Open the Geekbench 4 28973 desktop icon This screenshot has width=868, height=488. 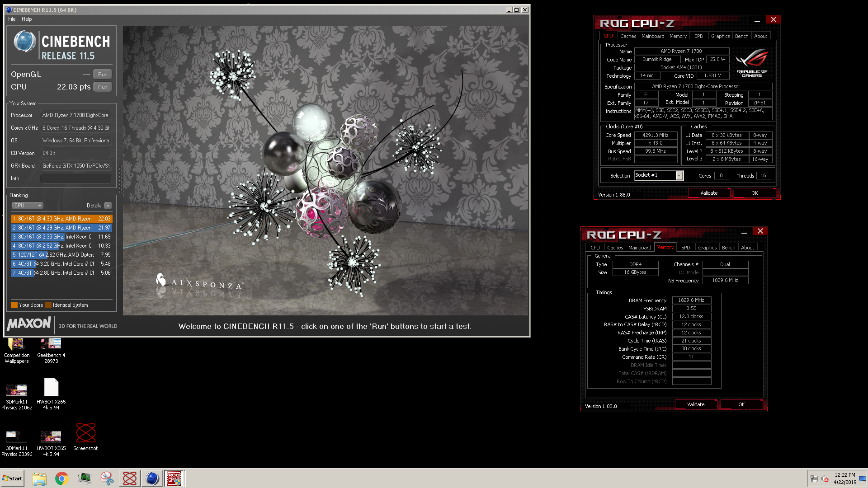click(51, 350)
